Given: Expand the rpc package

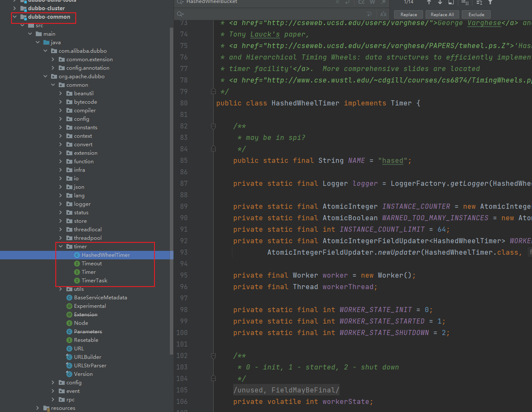Looking at the screenshot, I should (53, 400).
